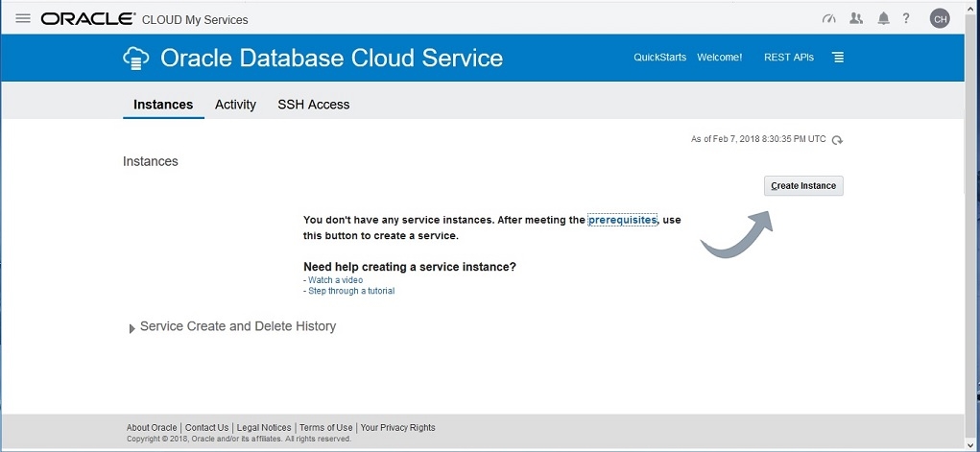Click the 'As of Feb 7, 2018 8:30:35 PM UTC' timestamp
Viewport: 980px width, 452px height.
[x=758, y=139]
